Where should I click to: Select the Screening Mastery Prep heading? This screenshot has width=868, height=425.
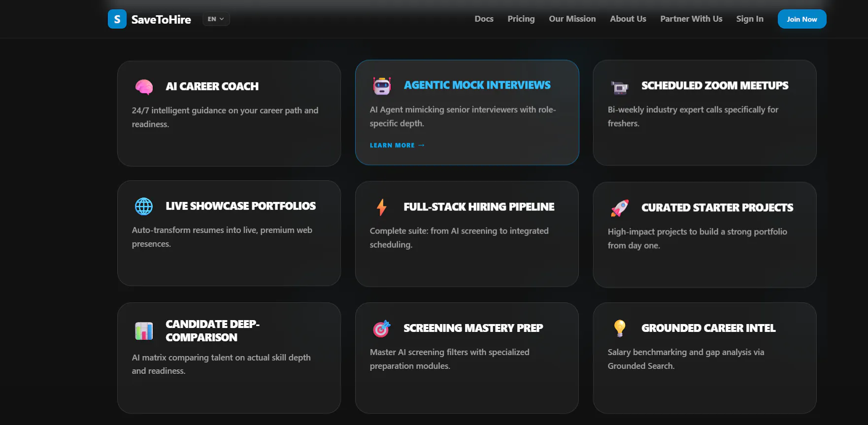tap(473, 328)
